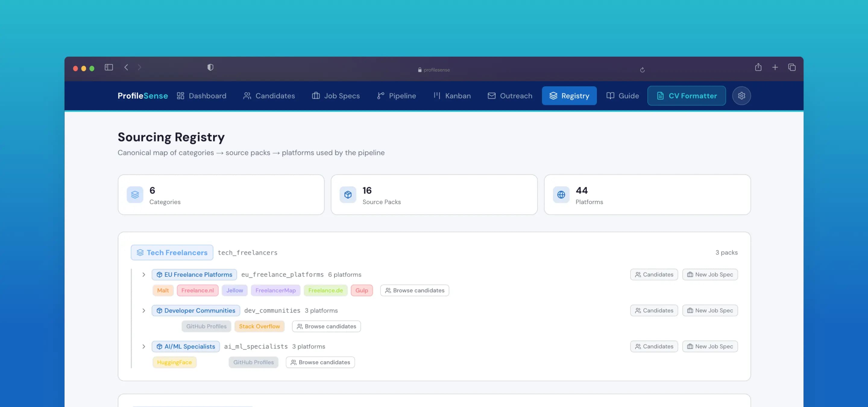This screenshot has width=868, height=407.
Task: Expand the Developer Communities pack chevron
Action: pos(143,311)
